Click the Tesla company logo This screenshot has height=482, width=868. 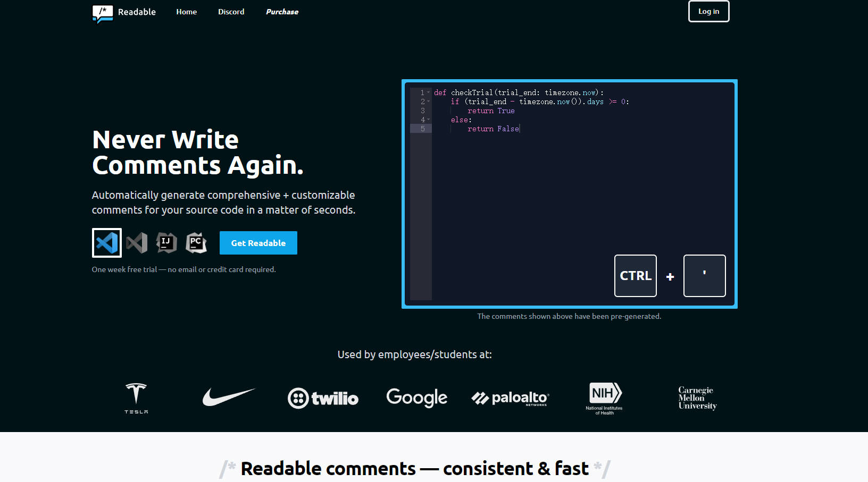tap(136, 398)
